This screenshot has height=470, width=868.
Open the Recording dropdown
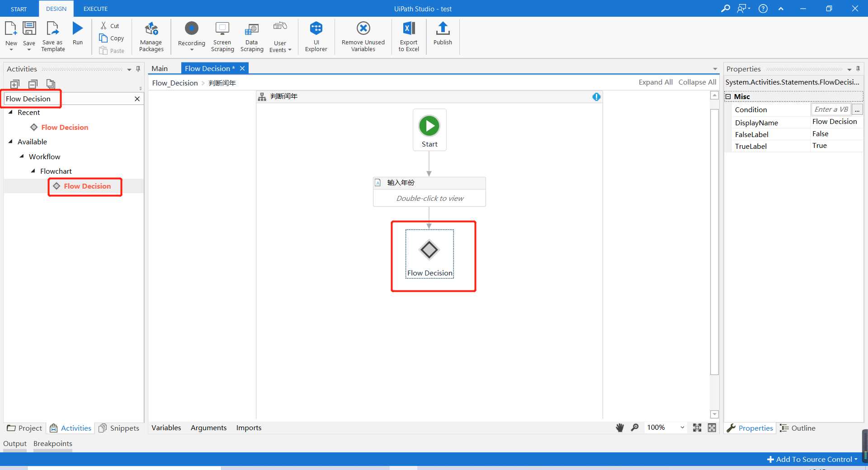192,37
